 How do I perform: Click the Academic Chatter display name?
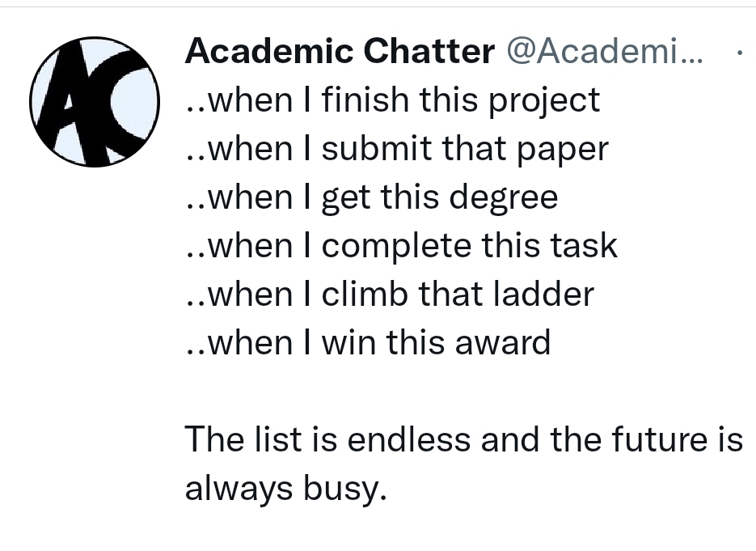pos(340,52)
